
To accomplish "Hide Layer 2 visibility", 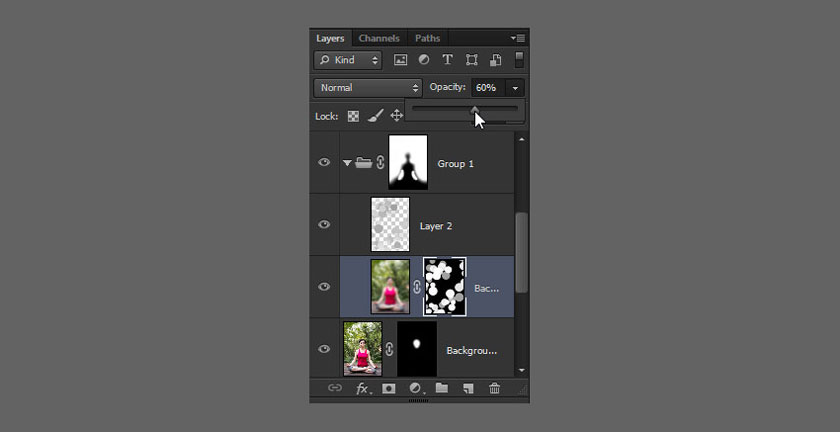I will pos(324,224).
